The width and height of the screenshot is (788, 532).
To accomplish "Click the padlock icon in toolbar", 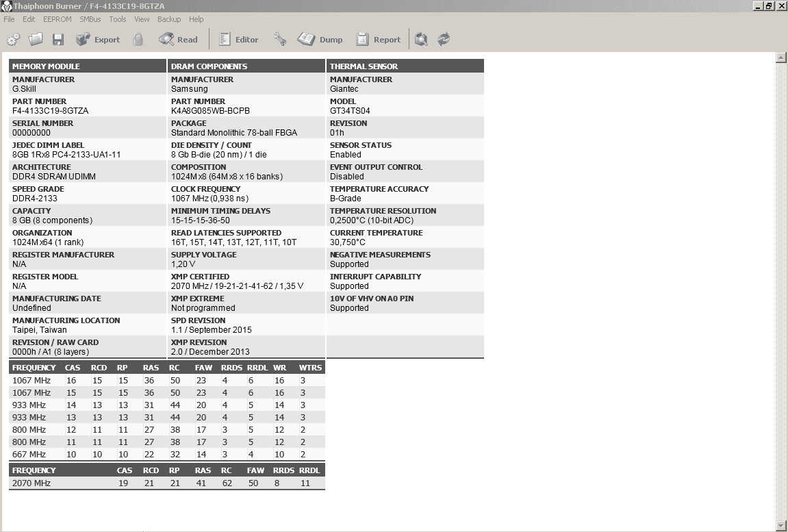I will coord(138,39).
